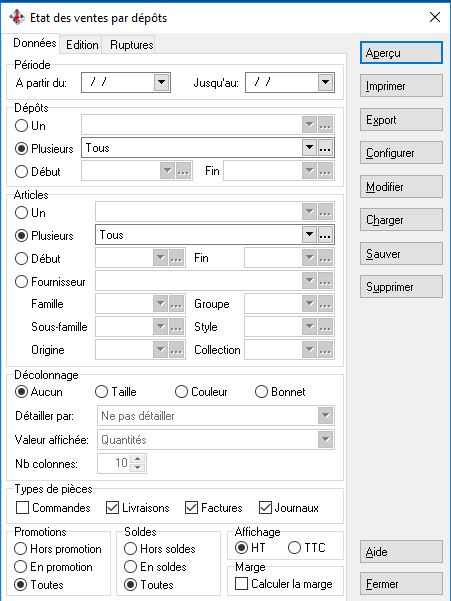This screenshot has height=601, width=451.
Task: Click the Plusieurs articles Tous field
Action: coord(199,235)
